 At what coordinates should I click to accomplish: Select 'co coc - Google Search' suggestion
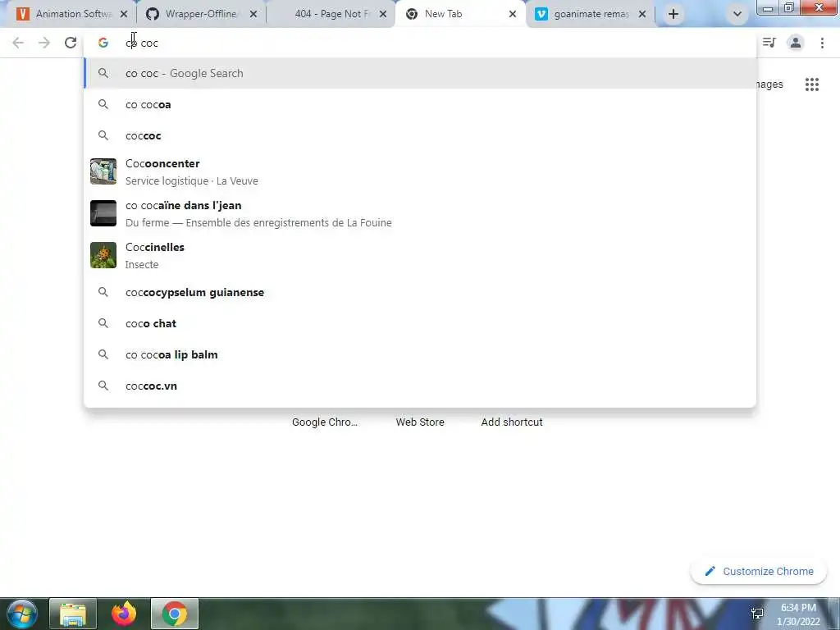click(x=421, y=73)
